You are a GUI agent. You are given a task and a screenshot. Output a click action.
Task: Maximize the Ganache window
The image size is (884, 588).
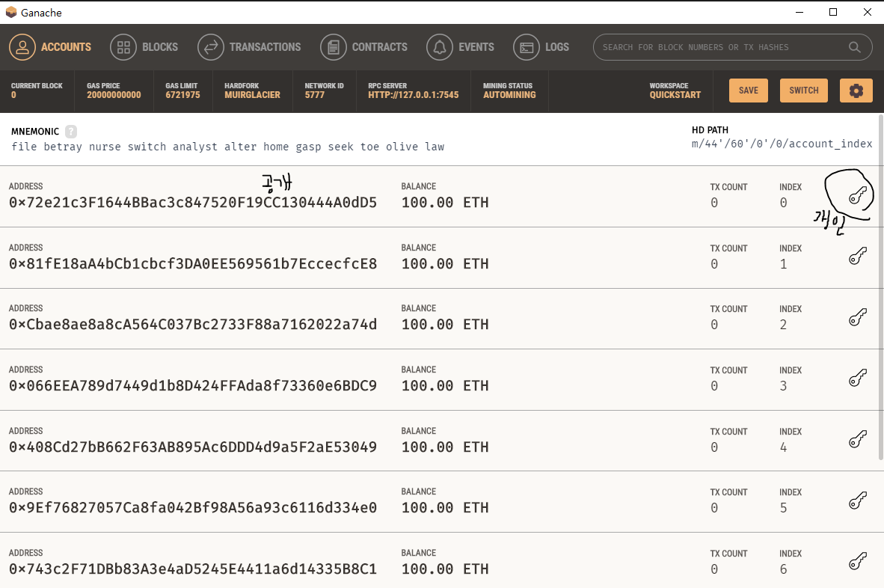832,12
